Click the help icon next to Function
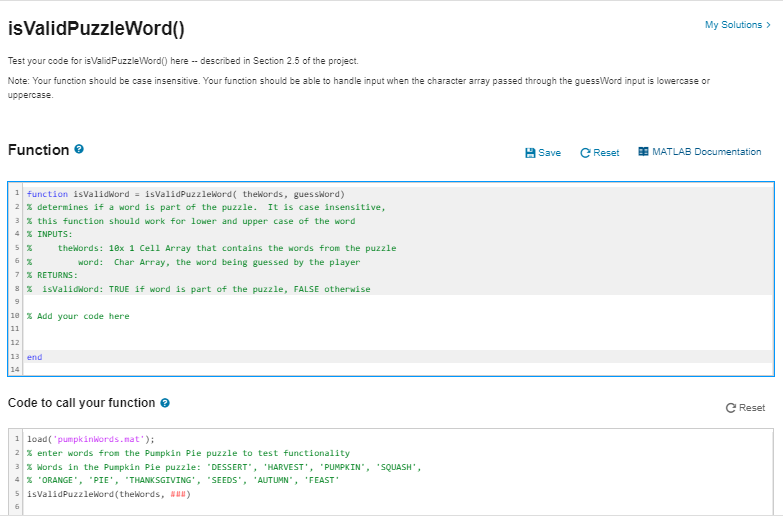The width and height of the screenshot is (783, 518). 79,150
